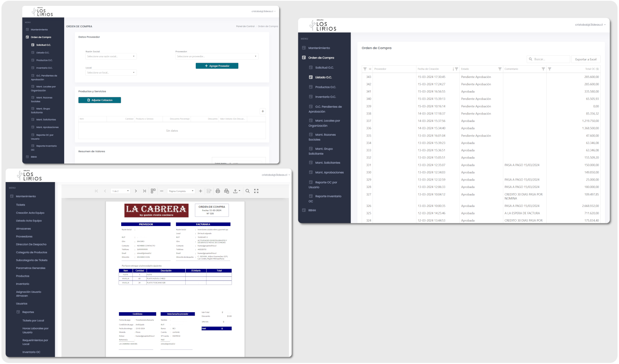Screen dimensions: 619x364
Task: Zoom out with the minus icon
Action: click(161, 191)
